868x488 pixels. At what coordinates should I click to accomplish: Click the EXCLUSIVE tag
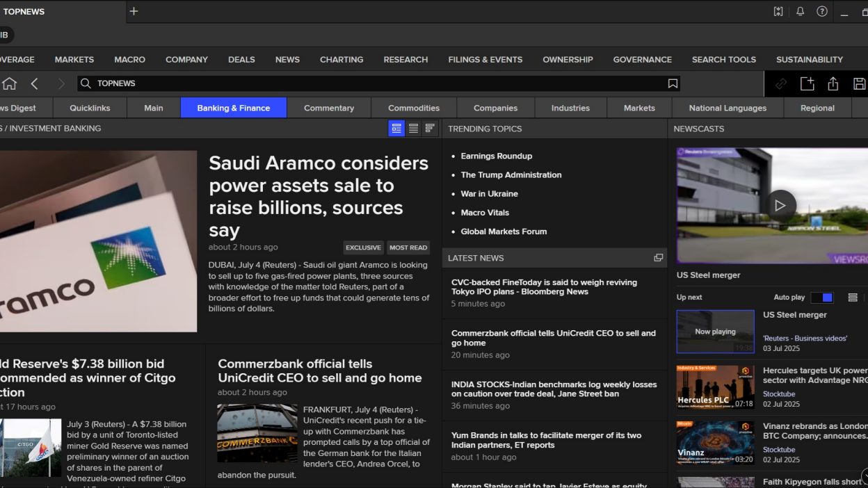point(363,247)
